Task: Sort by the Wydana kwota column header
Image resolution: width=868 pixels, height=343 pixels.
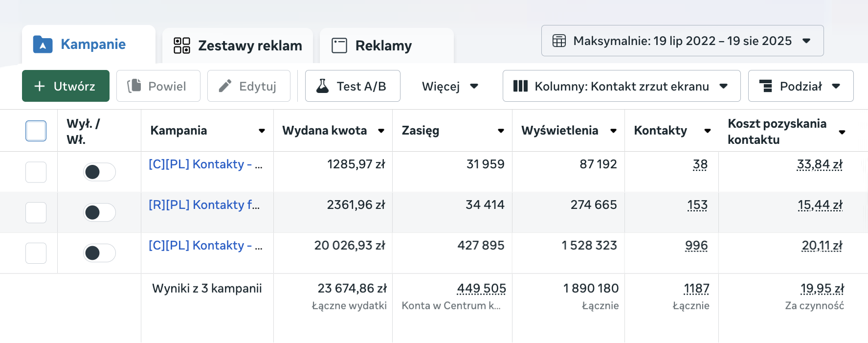Action: (x=325, y=131)
